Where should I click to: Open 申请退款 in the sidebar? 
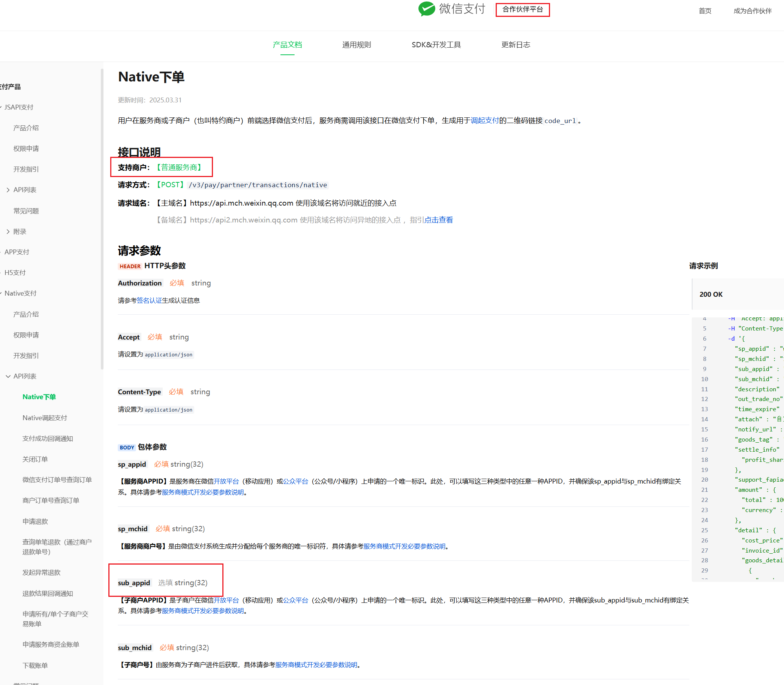point(35,521)
